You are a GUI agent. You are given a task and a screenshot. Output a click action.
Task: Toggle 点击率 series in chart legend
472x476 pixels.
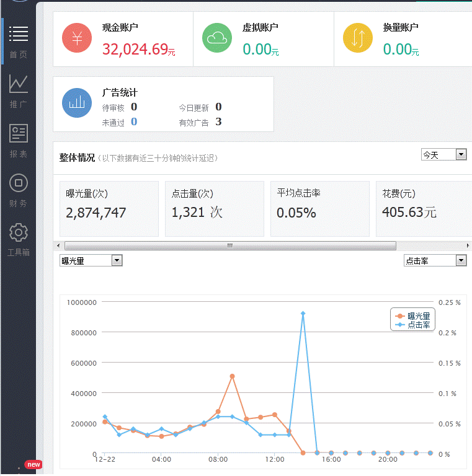coord(413,325)
